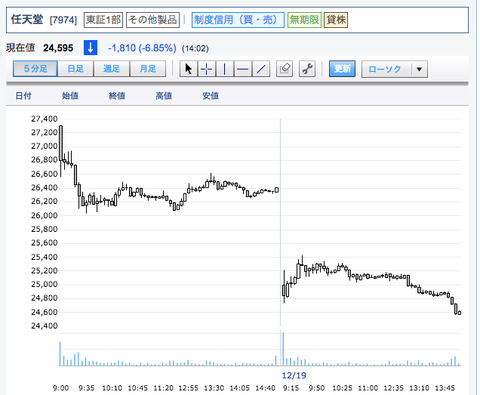Click the 12:55 time axis label
480x395 pixels.
188,388
